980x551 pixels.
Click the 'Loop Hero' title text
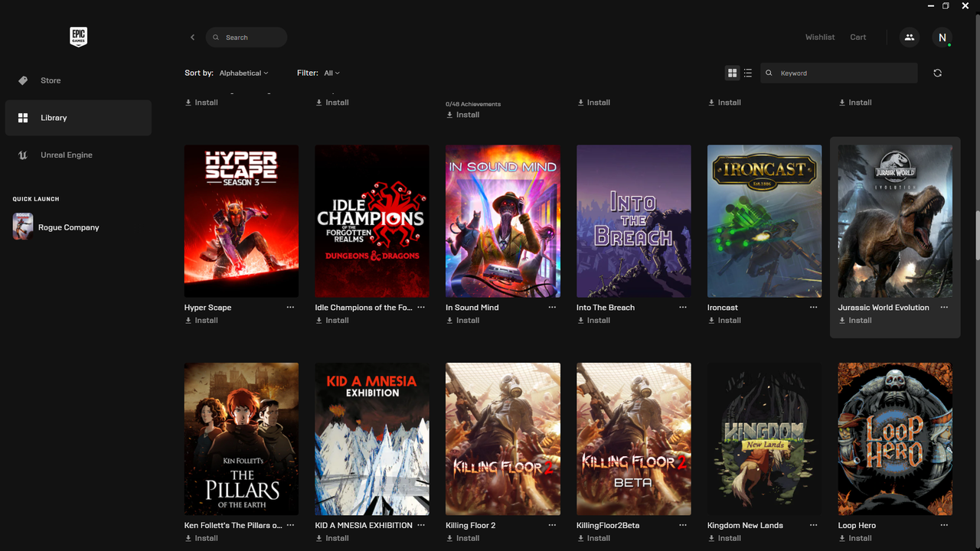tap(857, 525)
